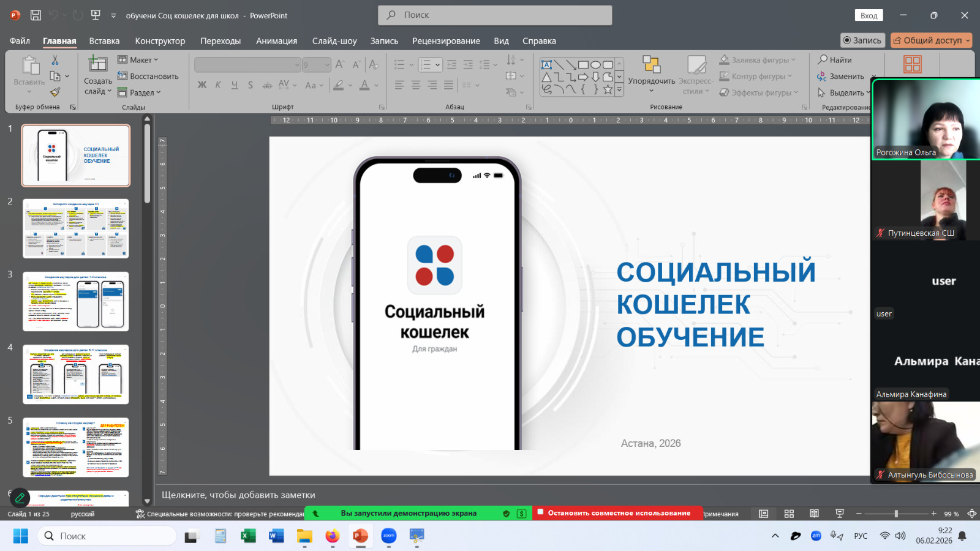Click the Общий доступ sharing button
Image resolution: width=980 pixels, height=551 pixels.
931,40
